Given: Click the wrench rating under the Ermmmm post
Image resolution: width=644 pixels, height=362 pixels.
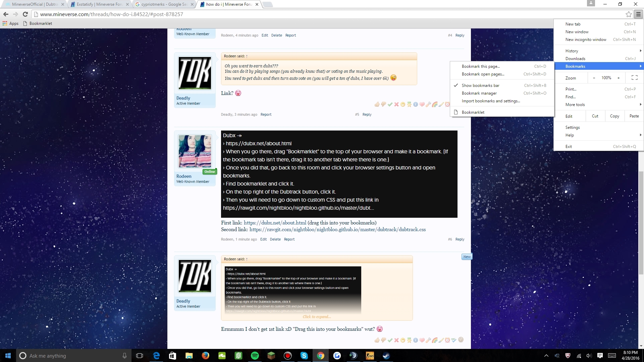Looking at the screenshot, I should [428, 340].
